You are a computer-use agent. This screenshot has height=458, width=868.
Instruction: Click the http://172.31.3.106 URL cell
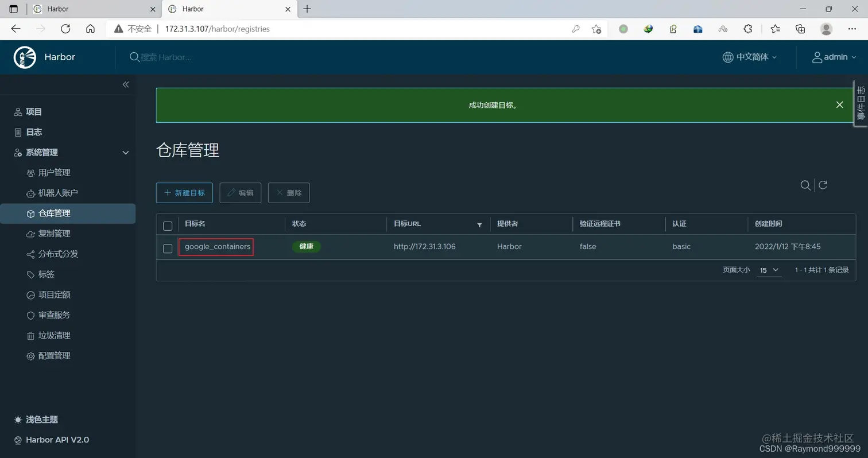[425, 246]
